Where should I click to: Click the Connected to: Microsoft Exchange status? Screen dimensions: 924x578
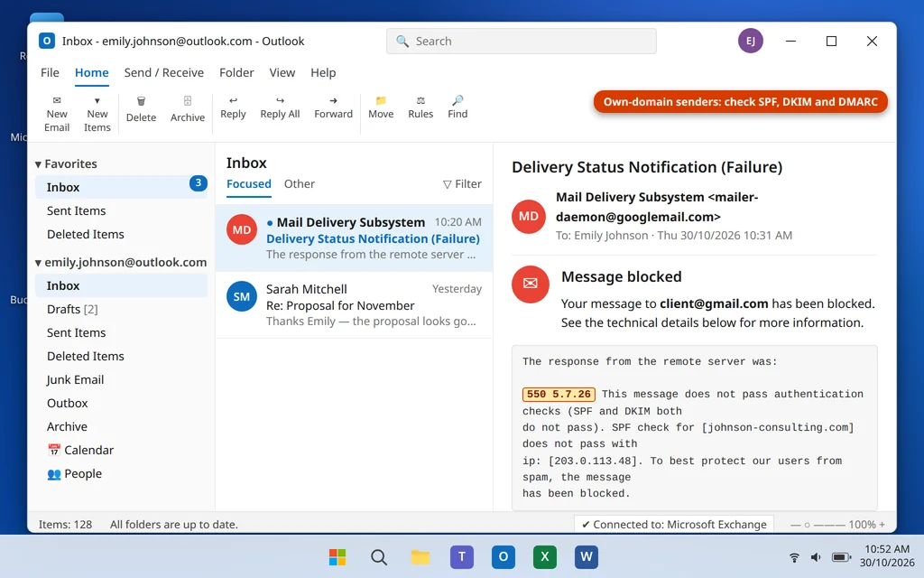tap(674, 525)
